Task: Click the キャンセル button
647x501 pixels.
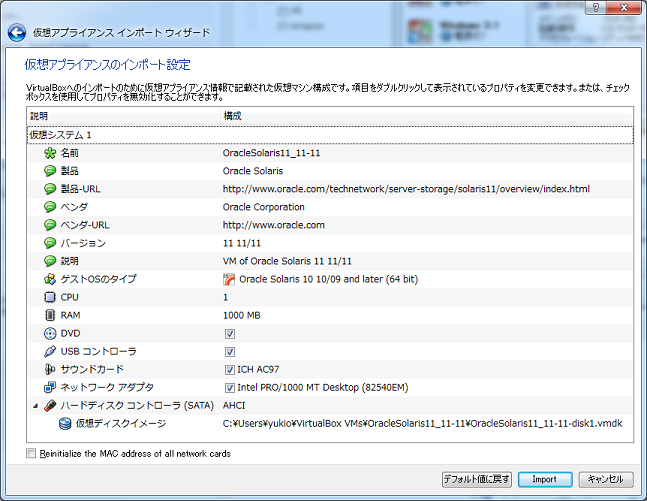Action: click(x=606, y=479)
